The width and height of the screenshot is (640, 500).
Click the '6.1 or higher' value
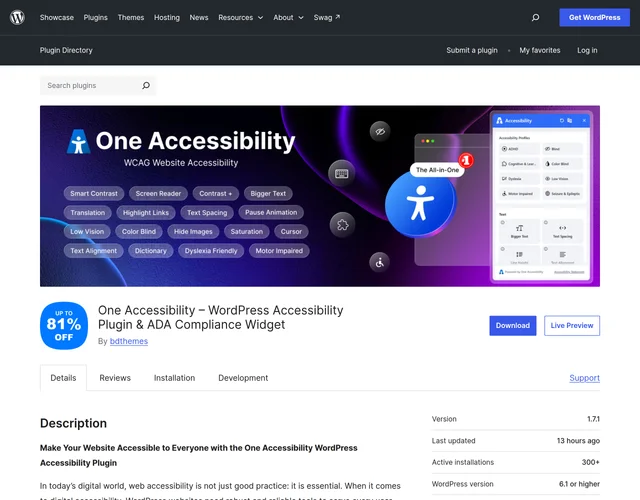coord(579,484)
